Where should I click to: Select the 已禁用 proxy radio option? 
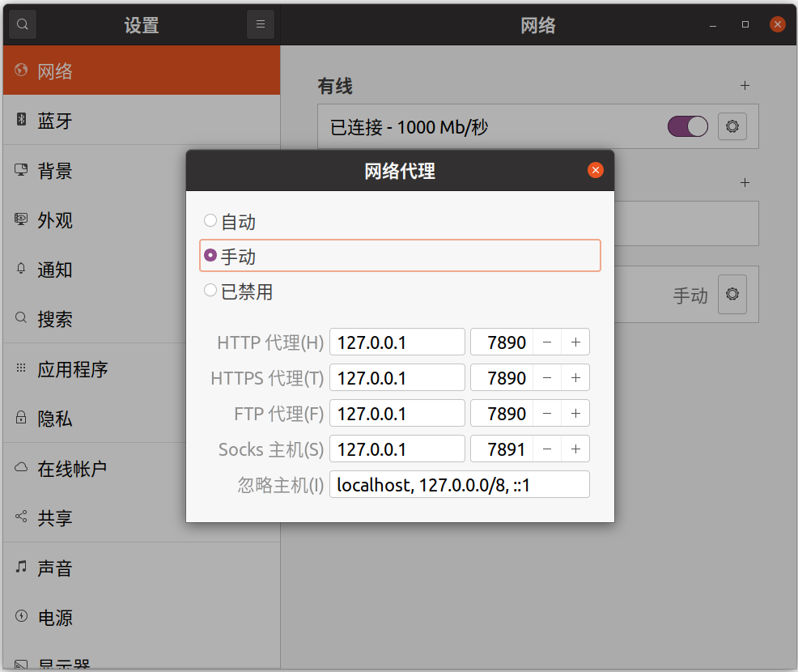[x=211, y=291]
